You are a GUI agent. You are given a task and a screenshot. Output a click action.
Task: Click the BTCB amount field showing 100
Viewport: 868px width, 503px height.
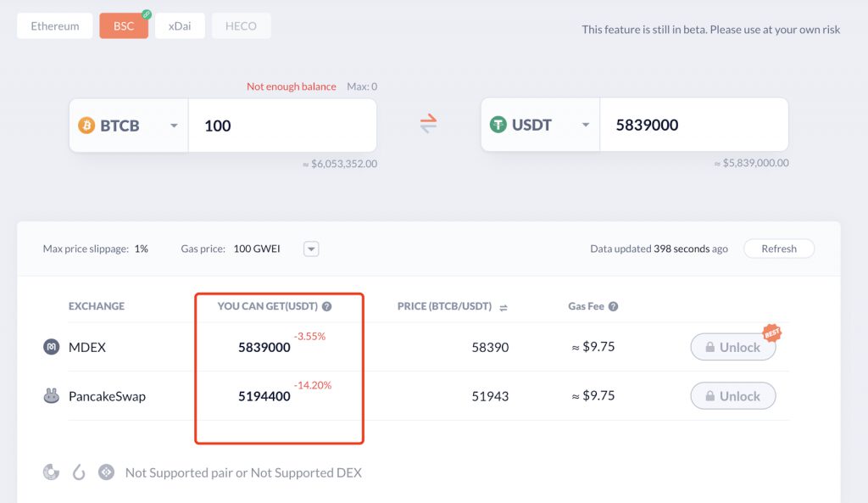coord(282,126)
